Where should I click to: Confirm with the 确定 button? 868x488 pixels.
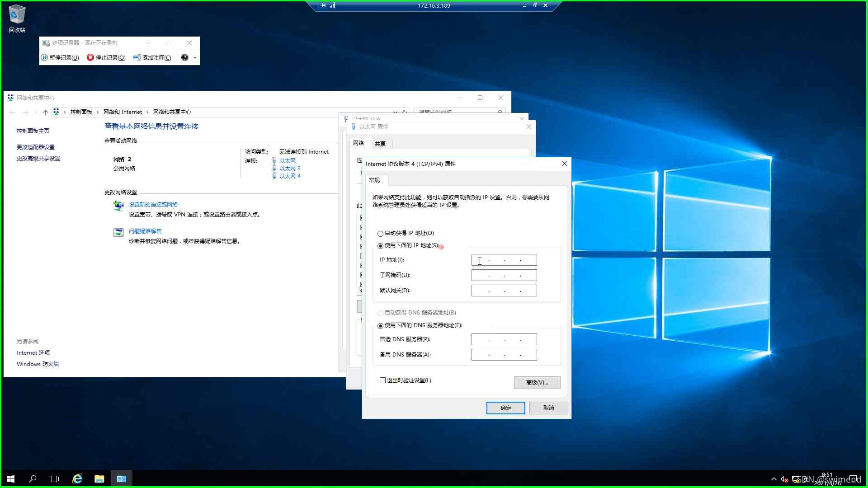pyautogui.click(x=505, y=408)
